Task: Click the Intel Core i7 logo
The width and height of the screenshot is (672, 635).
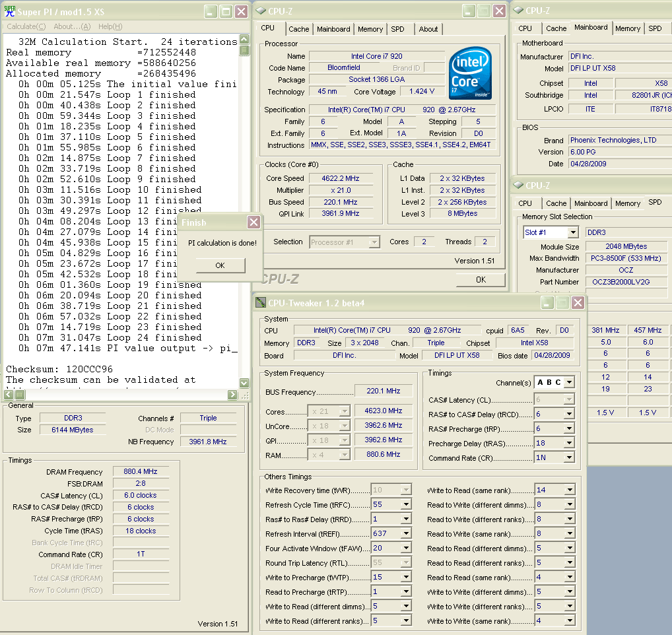Action: click(470, 73)
